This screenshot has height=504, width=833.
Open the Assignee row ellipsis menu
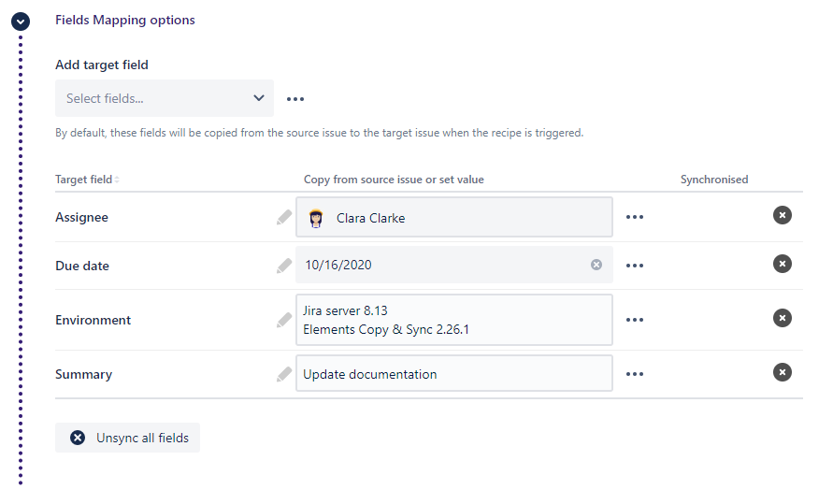[x=635, y=217]
